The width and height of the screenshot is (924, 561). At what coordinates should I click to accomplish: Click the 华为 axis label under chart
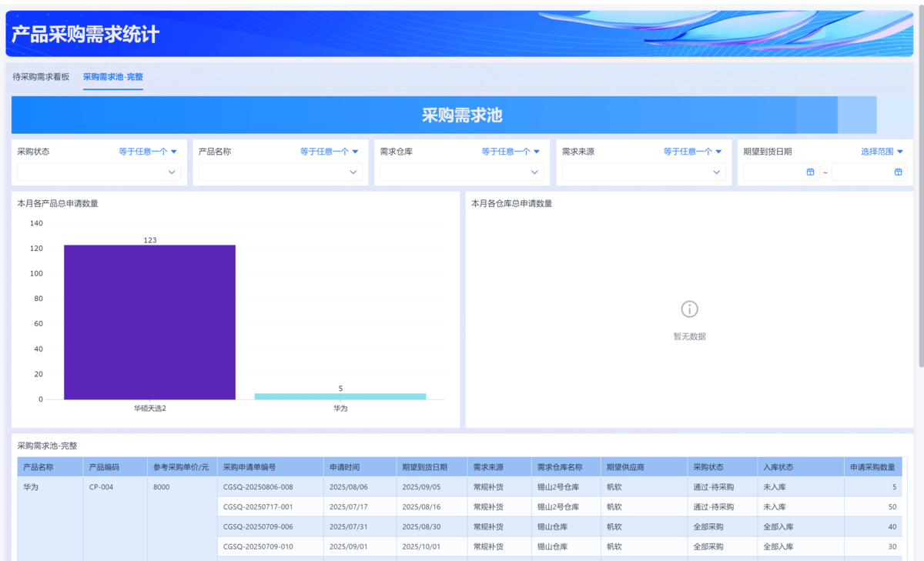point(340,409)
